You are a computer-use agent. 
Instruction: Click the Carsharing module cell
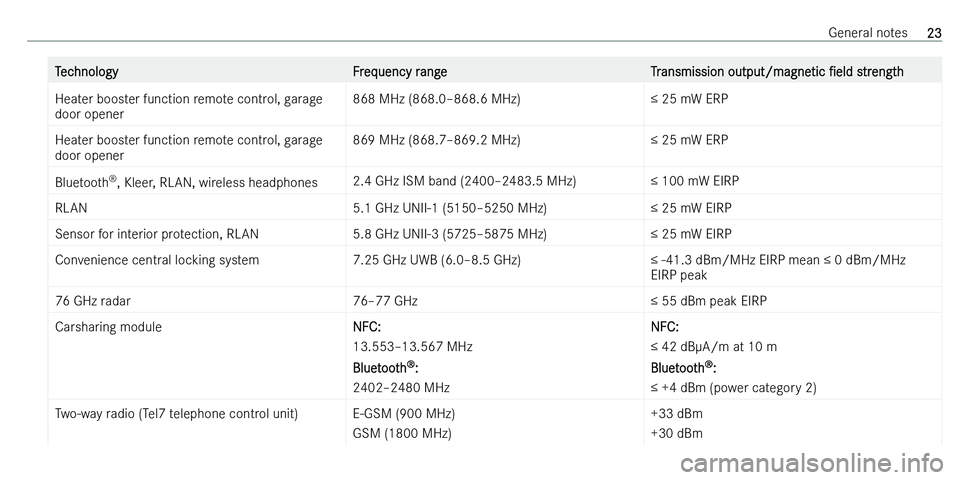coord(108,327)
